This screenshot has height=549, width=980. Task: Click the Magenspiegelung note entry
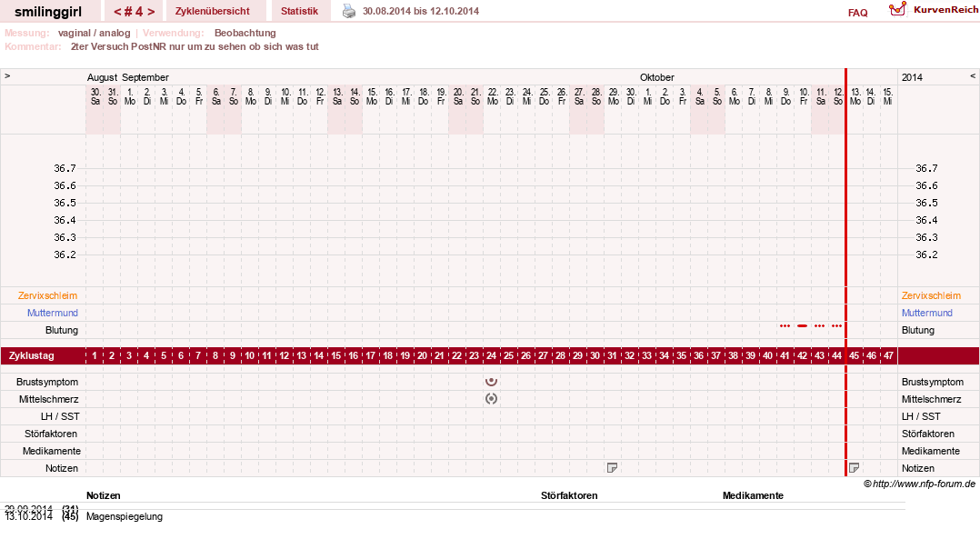point(125,516)
